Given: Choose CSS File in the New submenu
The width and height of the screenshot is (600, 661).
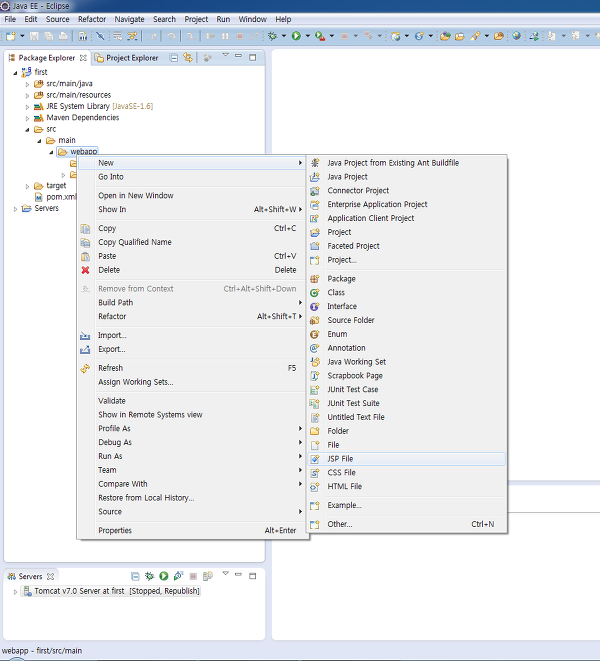Looking at the screenshot, I should [407, 473].
